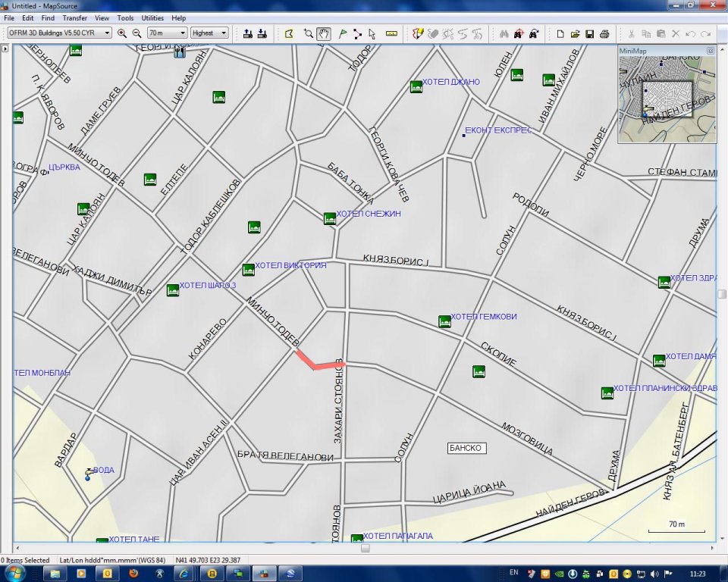The height and width of the screenshot is (582, 728).
Task: Click the Zoom In magnifier icon
Action: pyautogui.click(x=122, y=33)
